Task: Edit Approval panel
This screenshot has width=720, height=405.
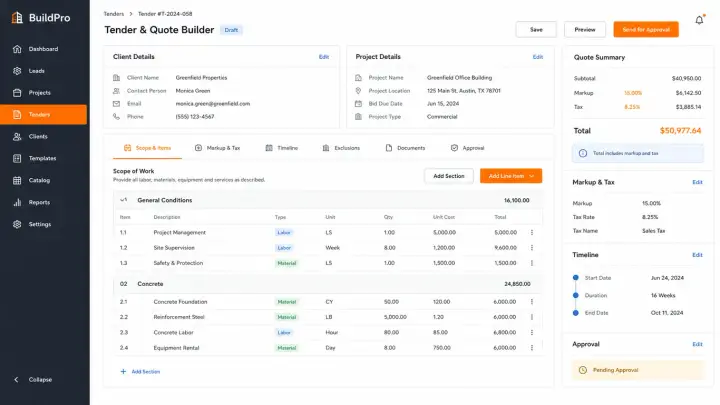Action: 697,344
